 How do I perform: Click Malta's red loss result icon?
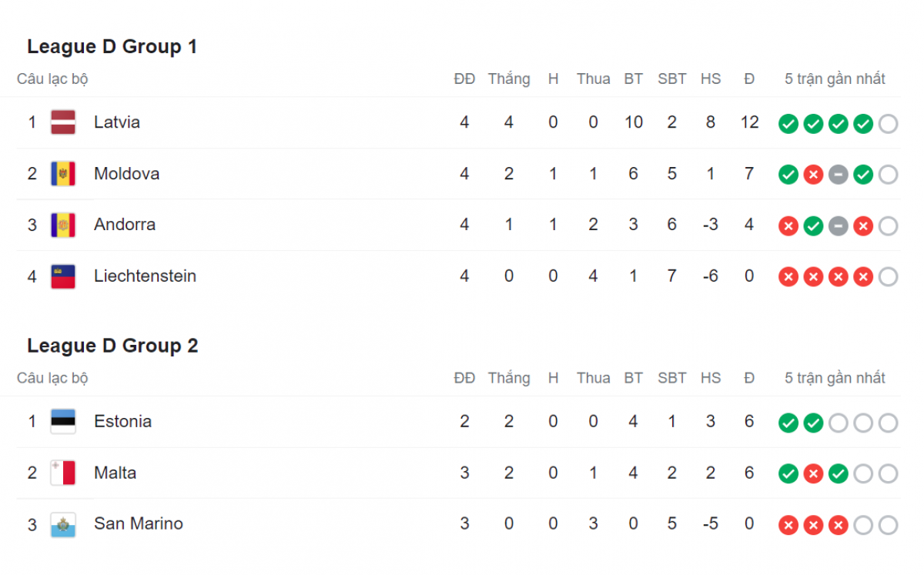pos(813,473)
